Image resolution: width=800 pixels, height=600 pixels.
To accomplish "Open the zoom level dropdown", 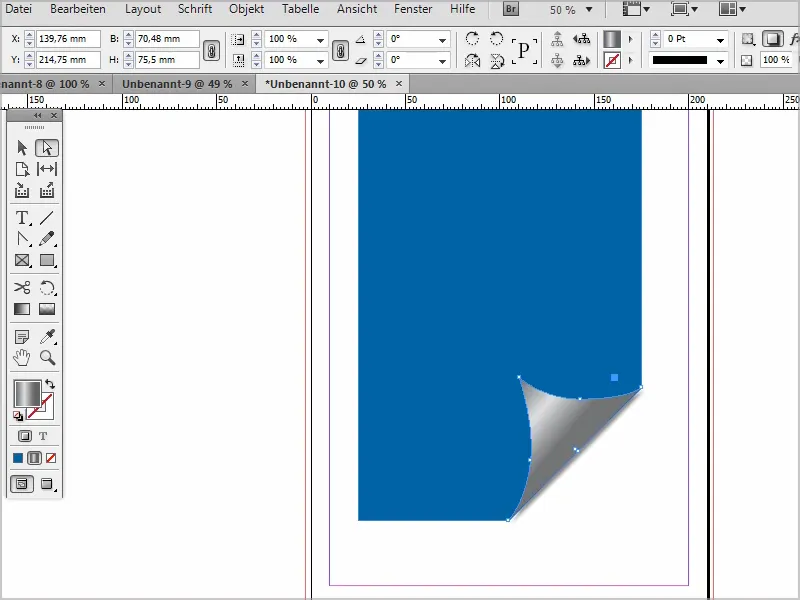I will coord(589,10).
